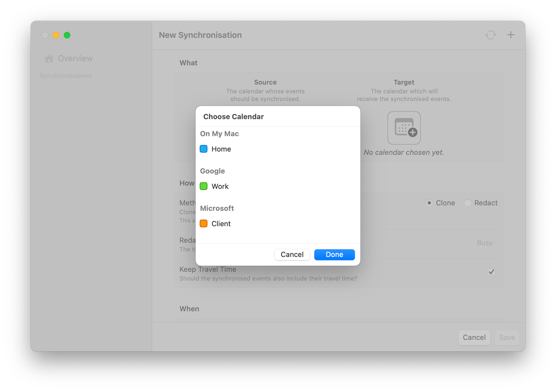Click the Busy redaction title field

pos(484,243)
